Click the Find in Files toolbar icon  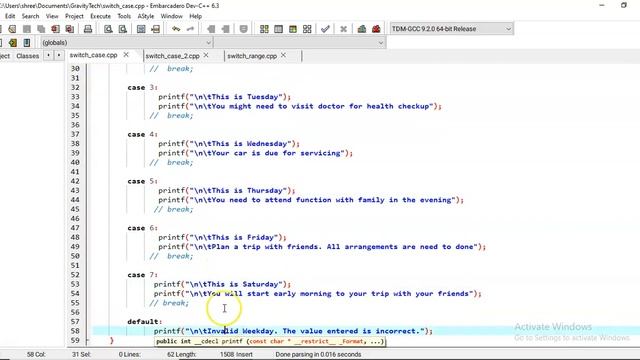[141, 29]
